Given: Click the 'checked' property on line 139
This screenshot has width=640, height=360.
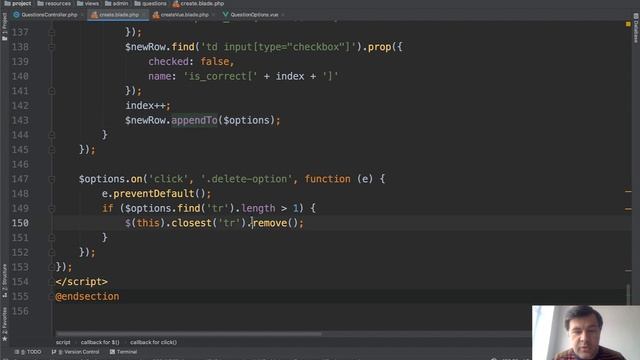Looking at the screenshot, I should click(168, 62).
